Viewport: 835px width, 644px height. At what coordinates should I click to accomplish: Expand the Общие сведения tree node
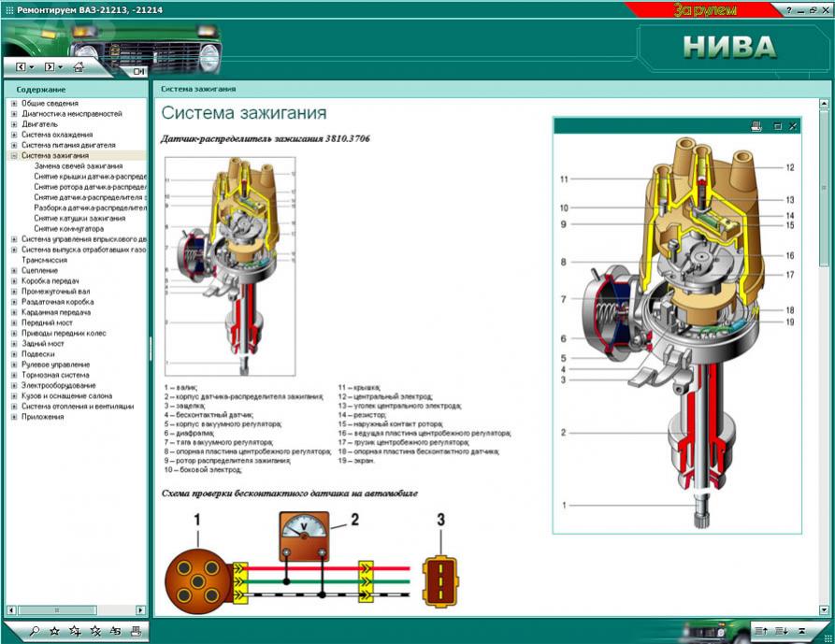tap(14, 103)
